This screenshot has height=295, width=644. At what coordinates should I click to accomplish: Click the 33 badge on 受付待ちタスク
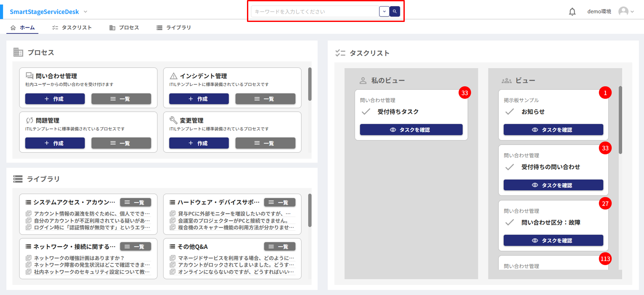coord(464,93)
